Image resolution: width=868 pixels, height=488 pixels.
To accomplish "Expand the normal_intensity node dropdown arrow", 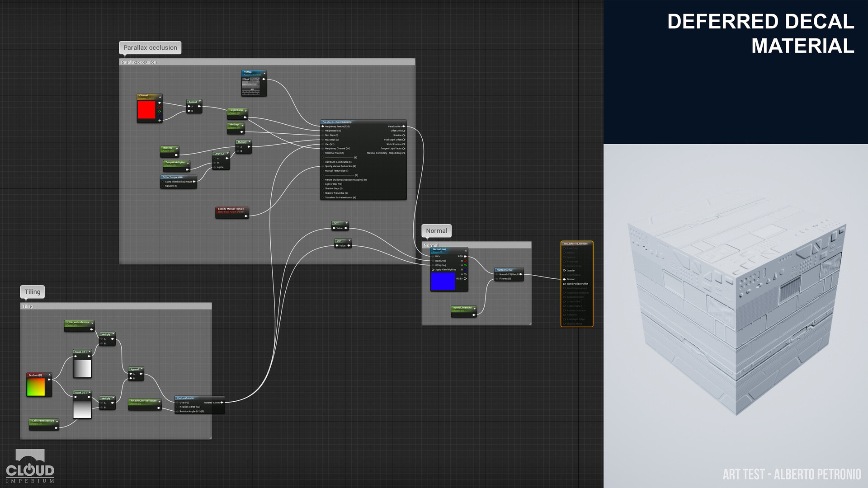I will click(x=474, y=309).
